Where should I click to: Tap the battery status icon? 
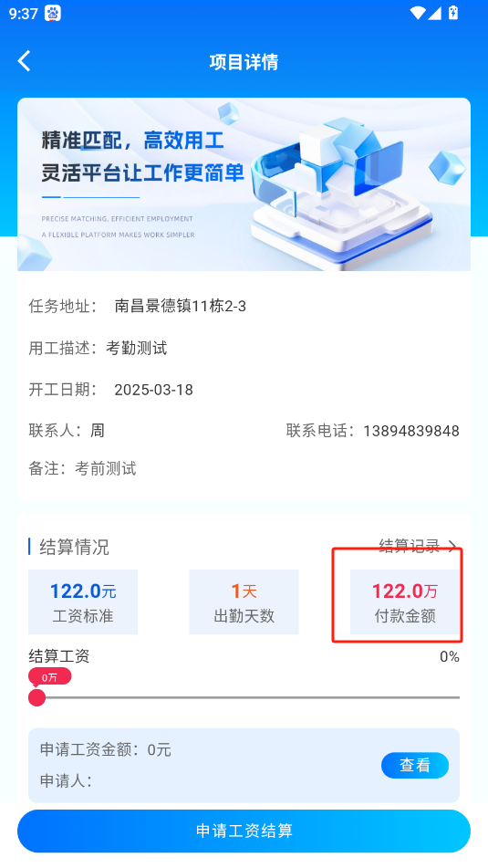[453, 13]
